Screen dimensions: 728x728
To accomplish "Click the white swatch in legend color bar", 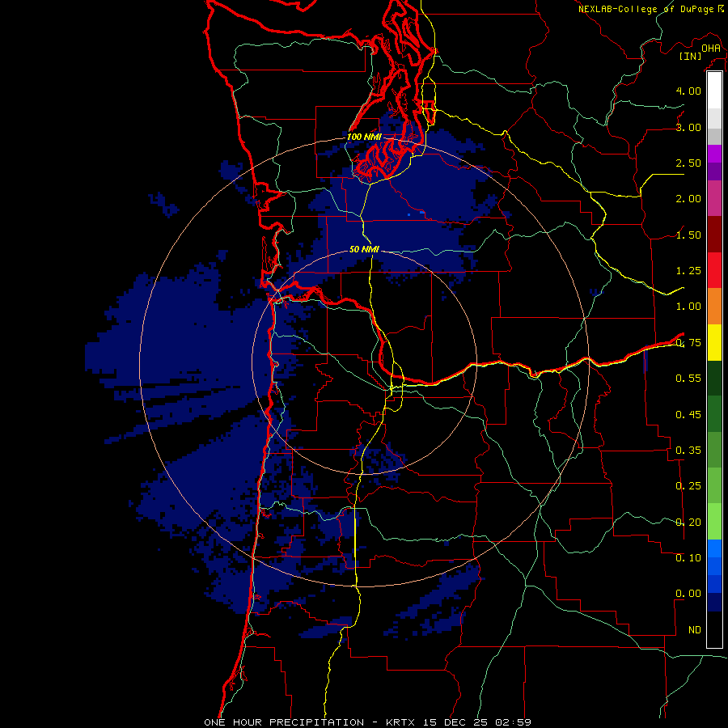I will 714,90.
